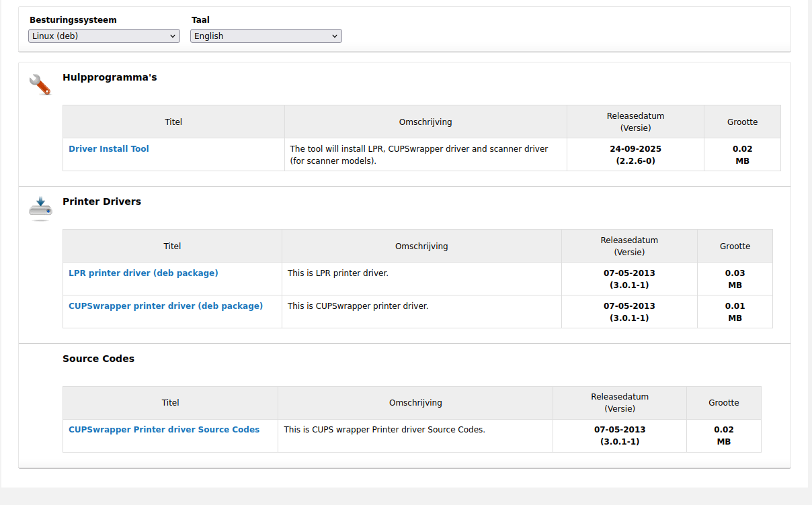Click the download icon beside Printer Drivers

(40, 208)
